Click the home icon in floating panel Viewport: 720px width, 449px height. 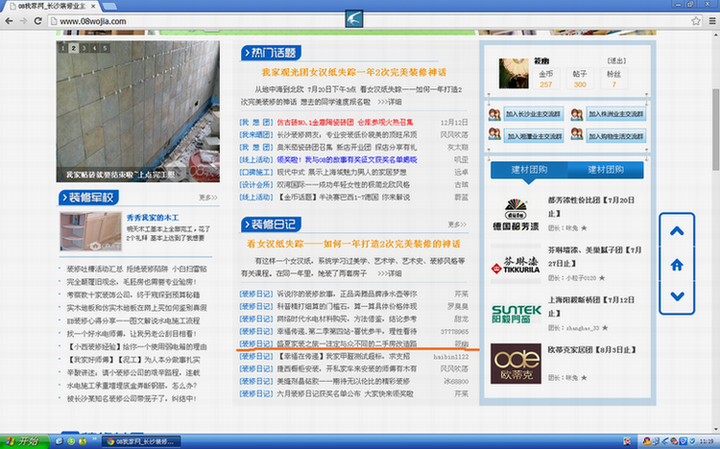click(677, 264)
